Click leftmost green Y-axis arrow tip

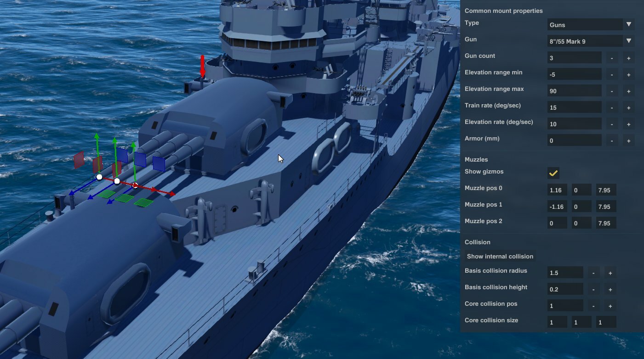[97, 136]
